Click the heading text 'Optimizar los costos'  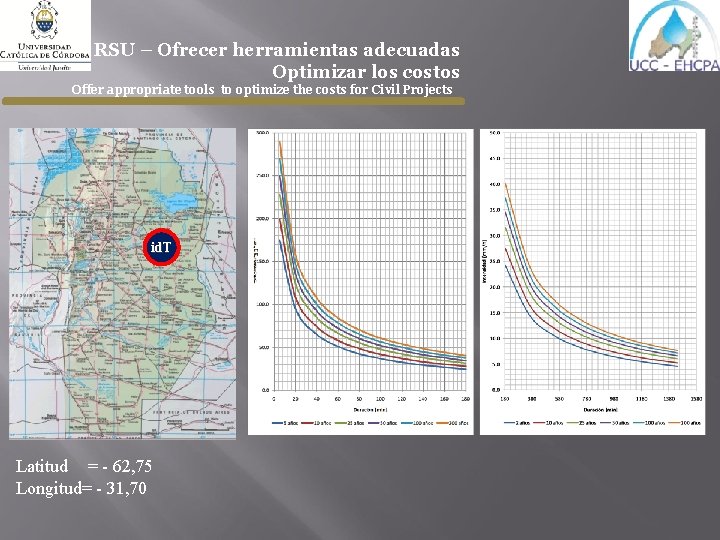pyautogui.click(x=366, y=72)
